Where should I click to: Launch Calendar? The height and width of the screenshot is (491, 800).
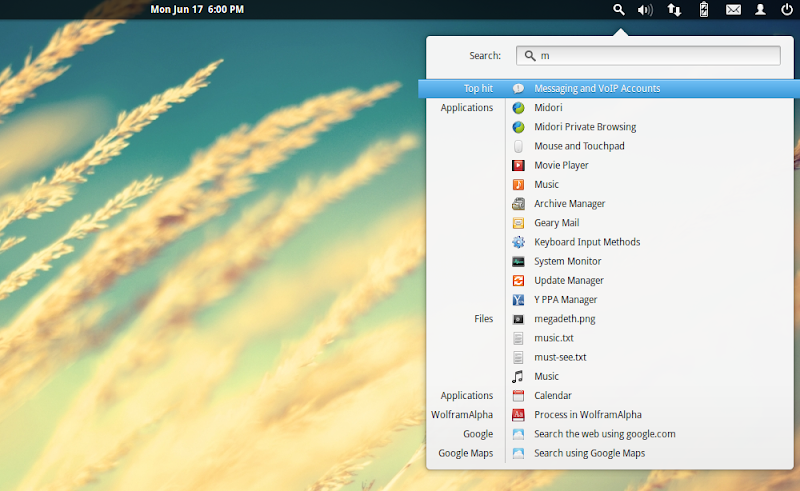(x=553, y=396)
